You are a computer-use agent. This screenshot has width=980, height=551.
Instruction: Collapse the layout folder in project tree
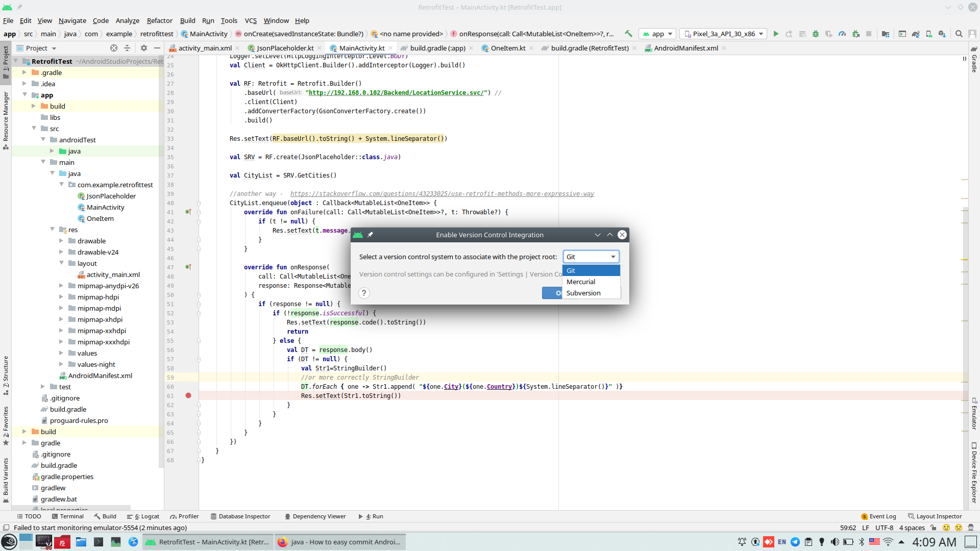[62, 263]
